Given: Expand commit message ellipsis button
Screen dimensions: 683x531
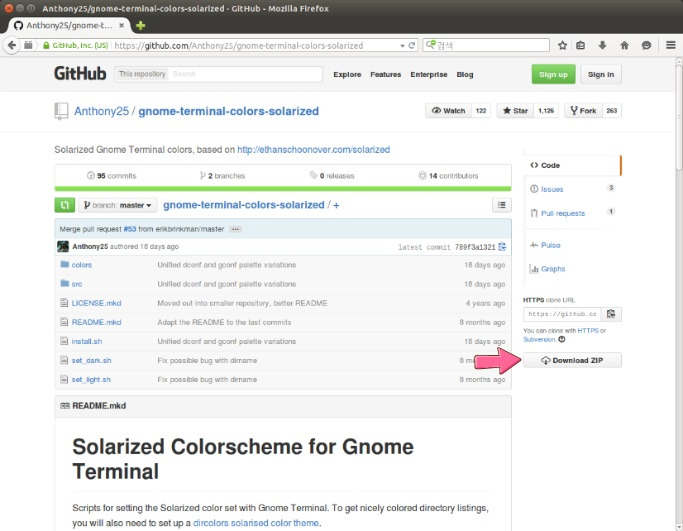Looking at the screenshot, I should pyautogui.click(x=236, y=229).
